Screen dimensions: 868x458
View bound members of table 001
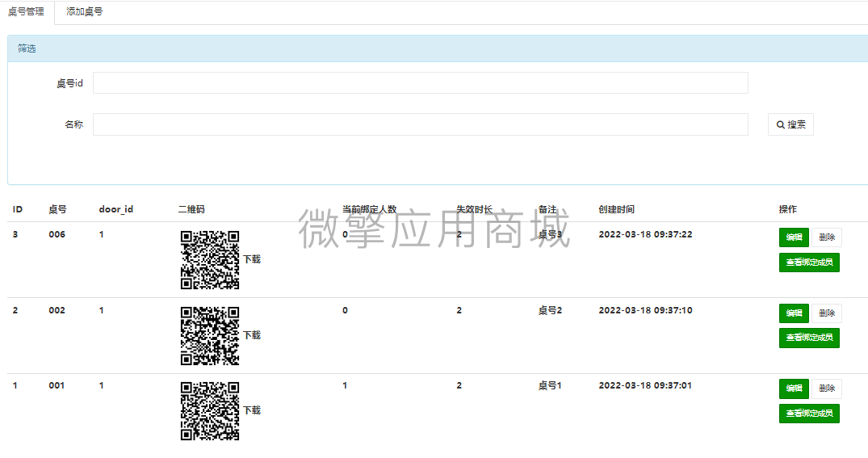click(x=809, y=413)
